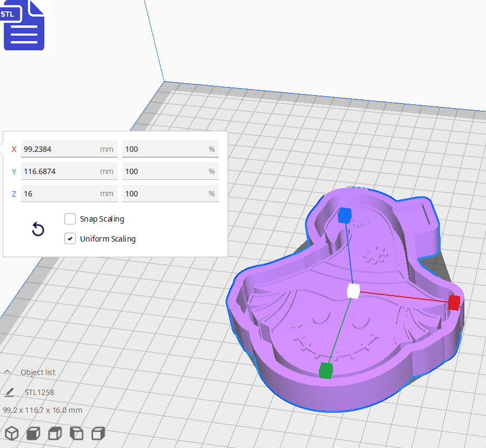Switch to Right side view cube icon
The height and width of the screenshot is (448, 486).
(x=98, y=433)
